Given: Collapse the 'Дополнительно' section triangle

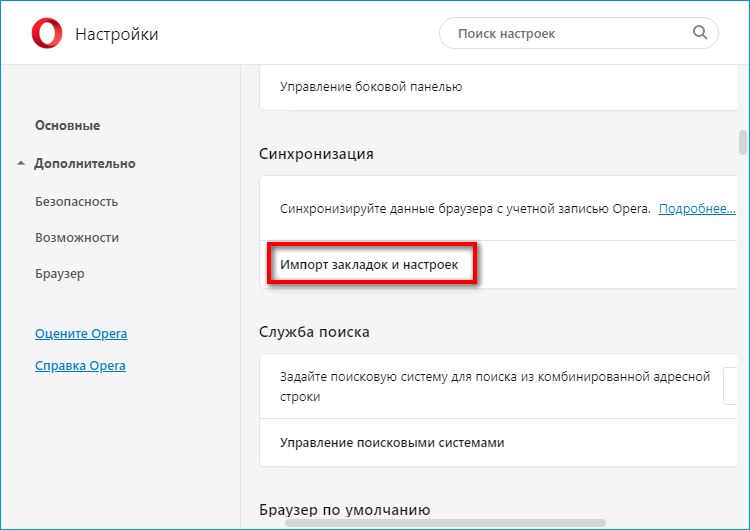Looking at the screenshot, I should pos(21,163).
